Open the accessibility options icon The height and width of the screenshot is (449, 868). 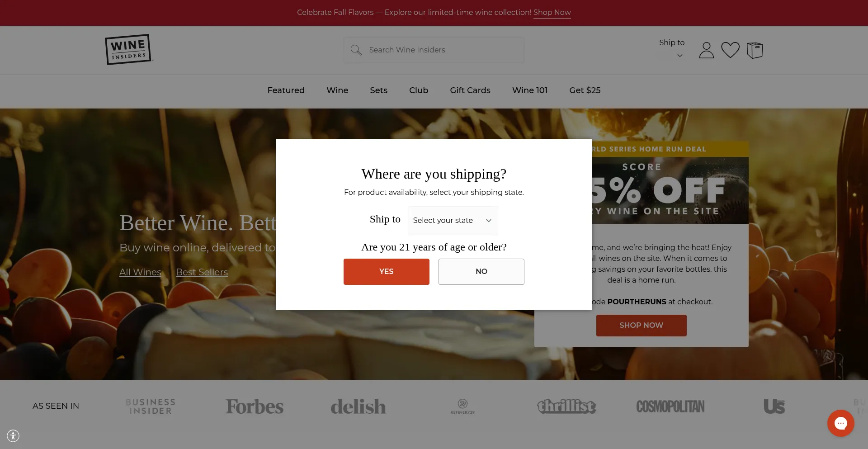(13, 436)
